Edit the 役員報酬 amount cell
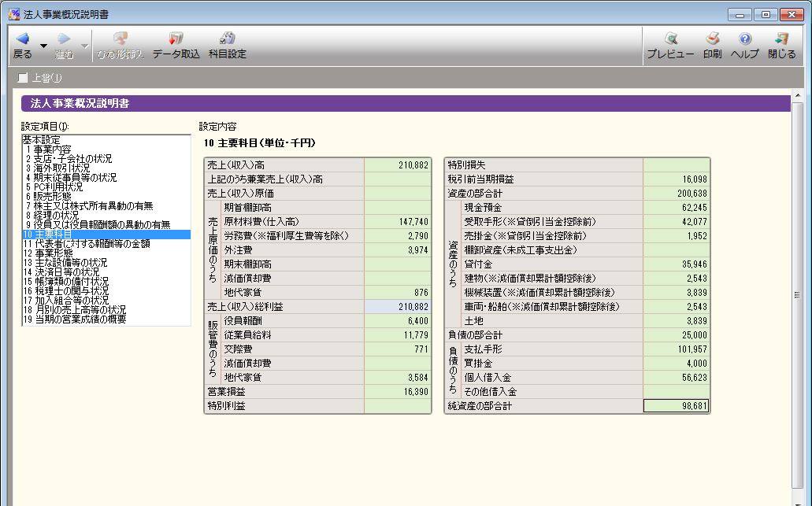The image size is (812, 506). 398,321
